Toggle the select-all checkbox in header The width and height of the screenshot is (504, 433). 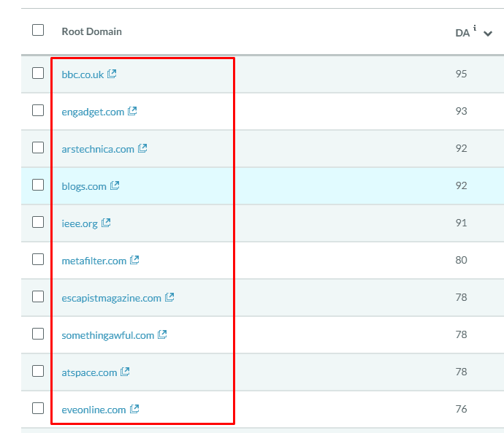38,31
